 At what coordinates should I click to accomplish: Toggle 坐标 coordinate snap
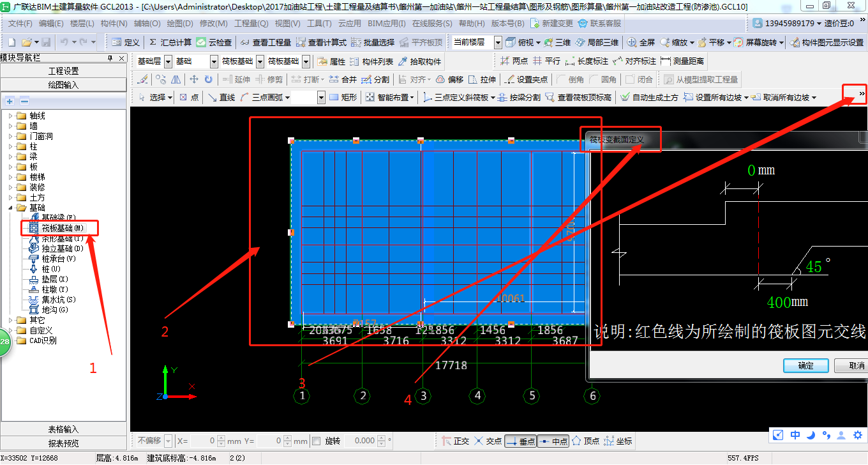pos(618,441)
